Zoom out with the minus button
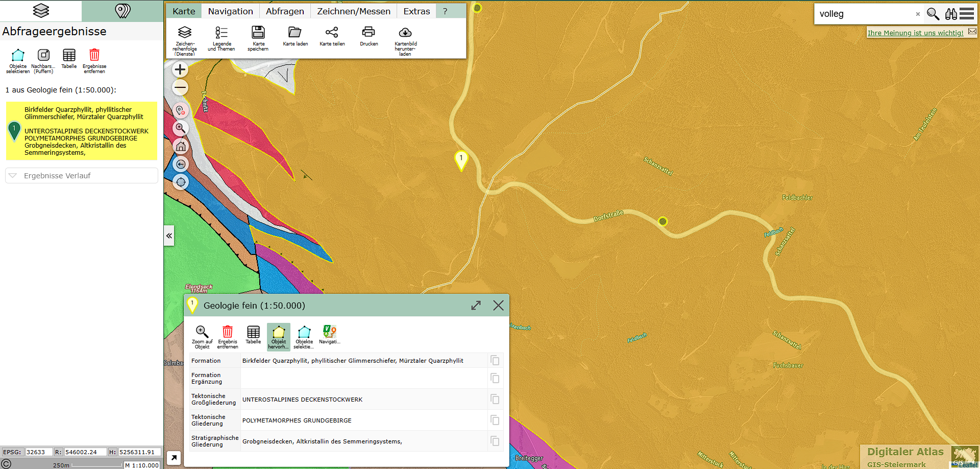 point(180,87)
